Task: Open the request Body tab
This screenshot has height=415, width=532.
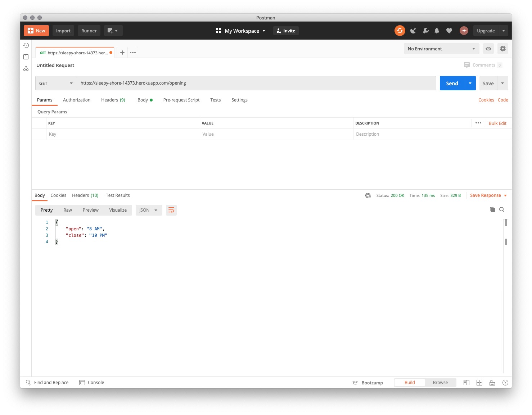Action: coord(145,100)
